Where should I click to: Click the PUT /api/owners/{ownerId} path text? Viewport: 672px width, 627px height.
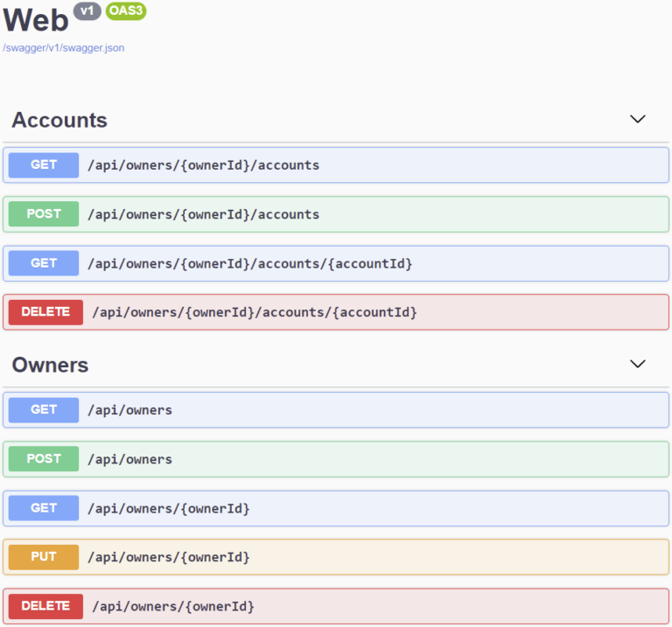[x=168, y=557]
